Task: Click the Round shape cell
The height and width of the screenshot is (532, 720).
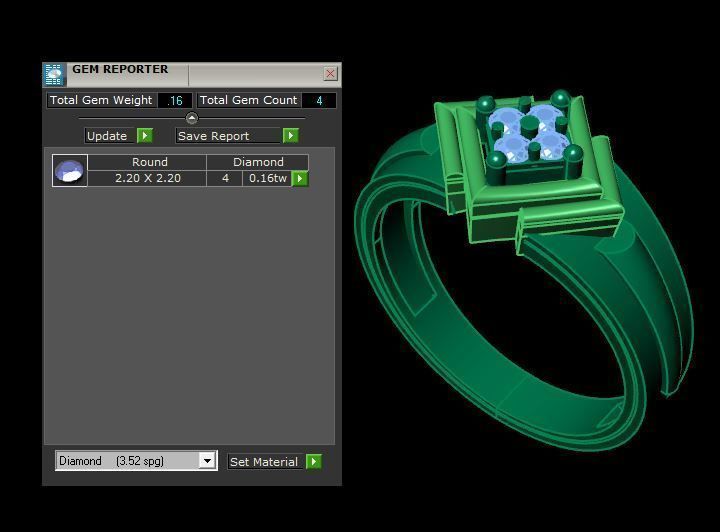Action: point(147,162)
